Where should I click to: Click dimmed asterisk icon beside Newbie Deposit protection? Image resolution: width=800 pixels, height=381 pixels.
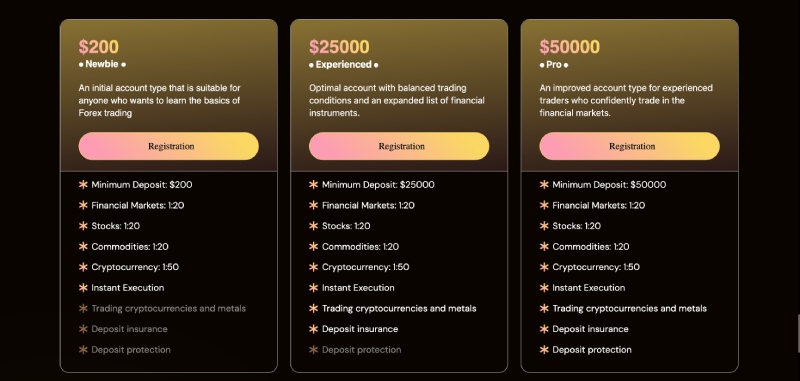[83, 349]
